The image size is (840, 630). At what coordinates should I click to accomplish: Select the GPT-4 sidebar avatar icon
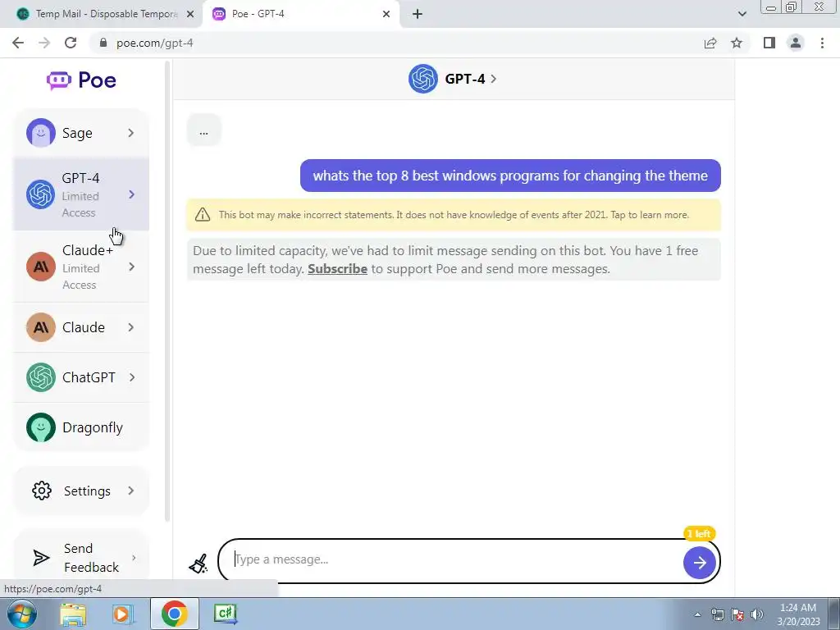click(41, 194)
